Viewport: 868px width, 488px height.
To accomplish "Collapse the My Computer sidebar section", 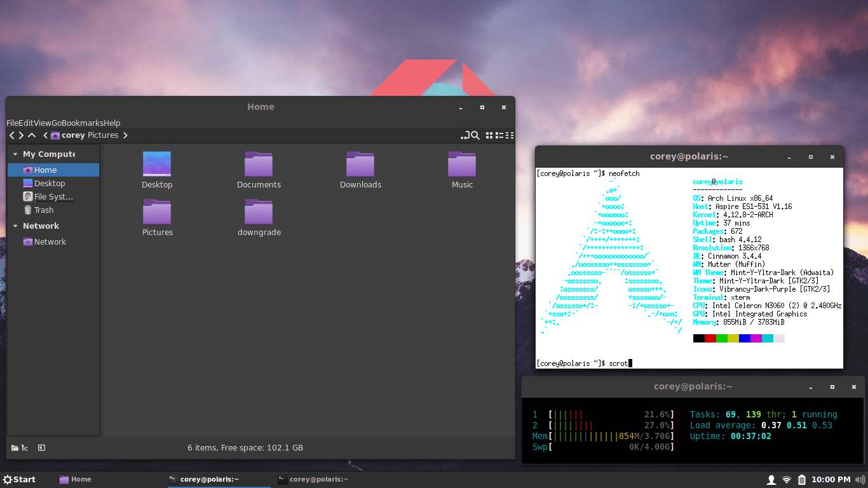I will pyautogui.click(x=15, y=154).
